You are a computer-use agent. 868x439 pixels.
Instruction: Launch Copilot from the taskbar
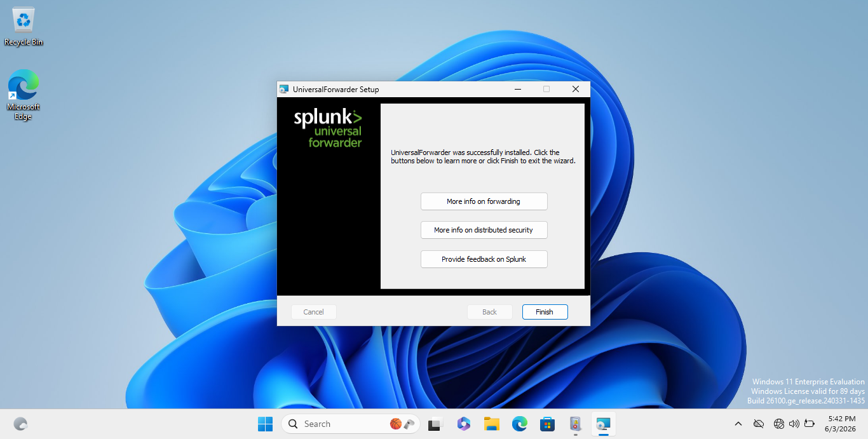[x=463, y=424]
